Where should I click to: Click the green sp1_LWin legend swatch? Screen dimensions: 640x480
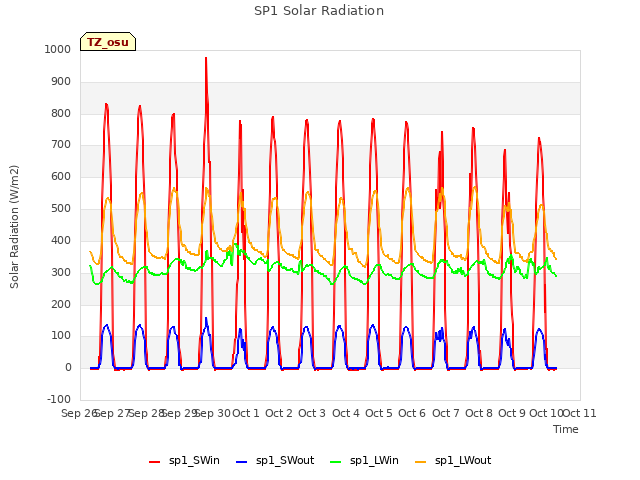click(336, 462)
